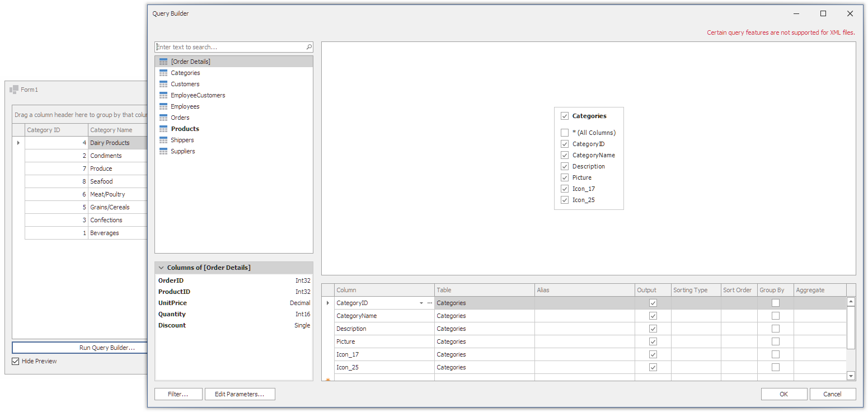Click the [Order Details] table icon

click(163, 62)
